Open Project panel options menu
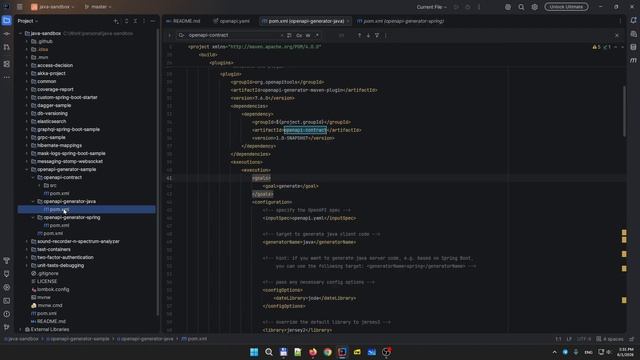 (x=144, y=21)
